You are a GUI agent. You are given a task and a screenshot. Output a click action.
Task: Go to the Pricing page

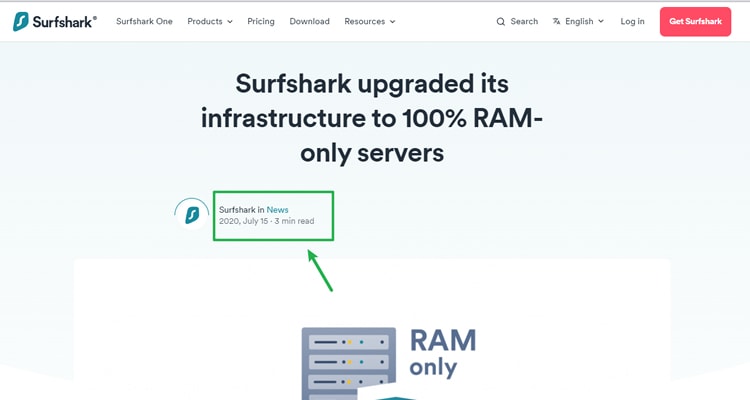tap(261, 22)
